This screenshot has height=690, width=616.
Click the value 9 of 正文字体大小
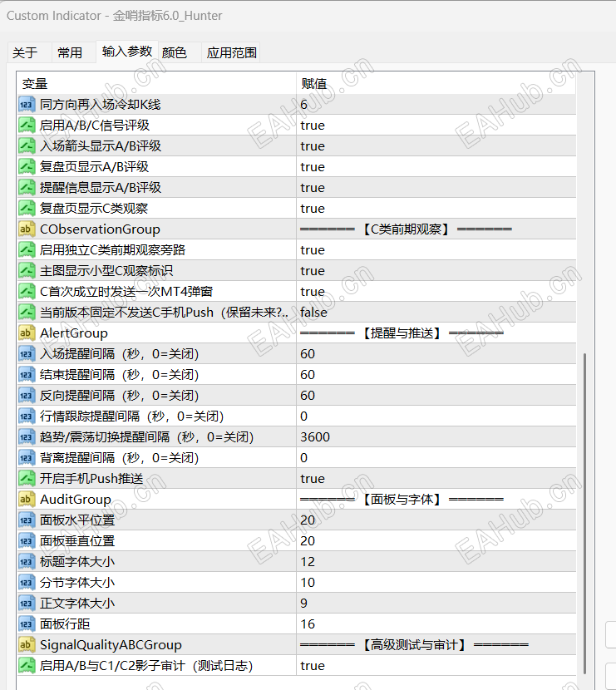303,604
